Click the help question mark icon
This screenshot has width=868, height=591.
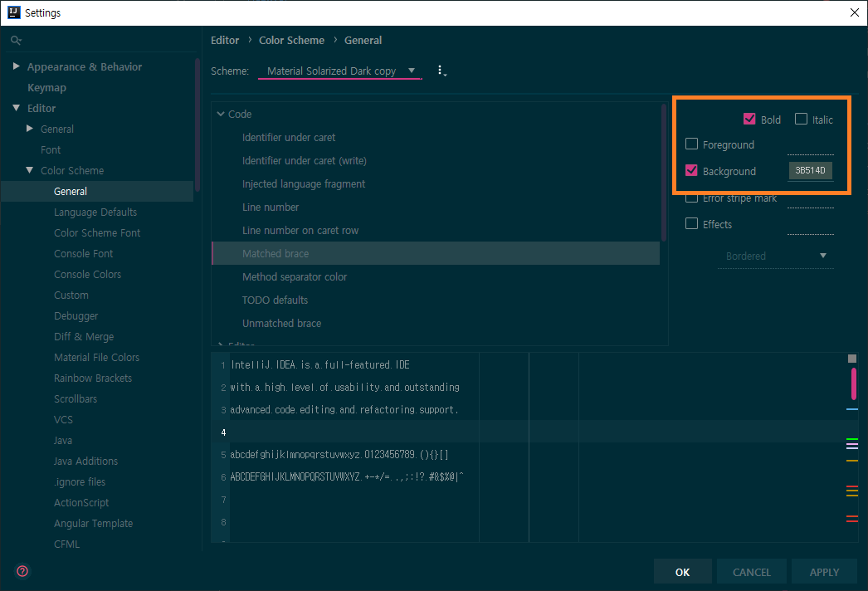click(22, 571)
